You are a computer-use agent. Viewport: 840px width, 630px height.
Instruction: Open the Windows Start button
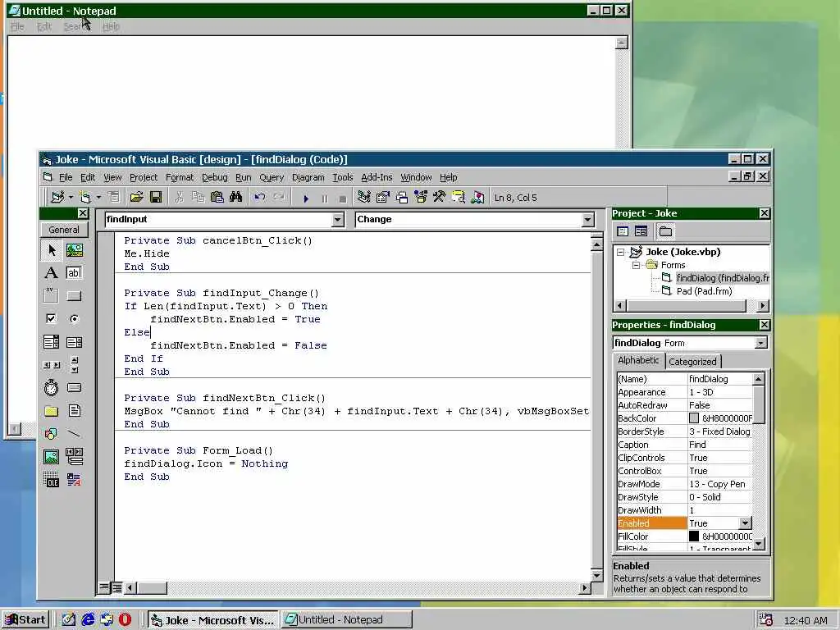tap(25, 620)
